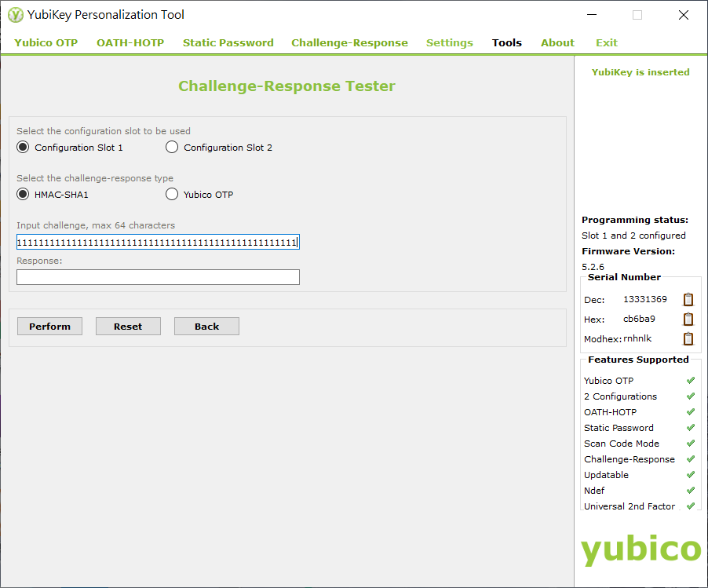Copy modhex serial number to clipboard
This screenshot has width=708, height=588.
click(688, 338)
